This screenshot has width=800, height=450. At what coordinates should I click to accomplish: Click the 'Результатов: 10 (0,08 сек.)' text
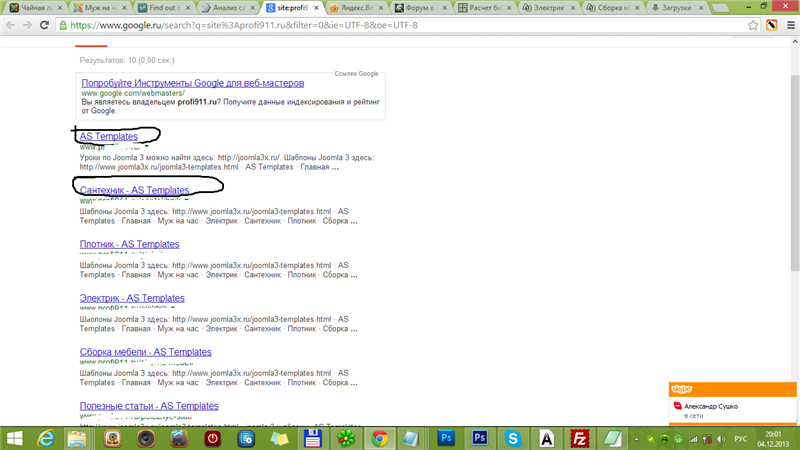coord(127,60)
